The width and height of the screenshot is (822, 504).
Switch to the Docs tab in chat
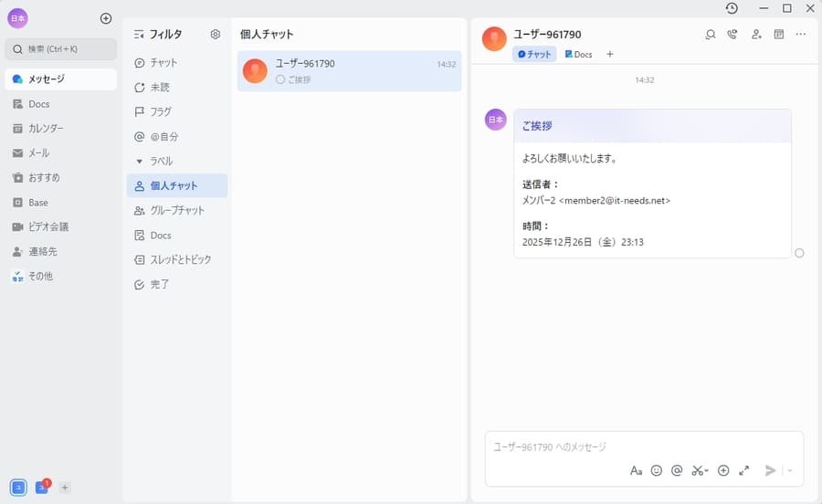point(578,55)
